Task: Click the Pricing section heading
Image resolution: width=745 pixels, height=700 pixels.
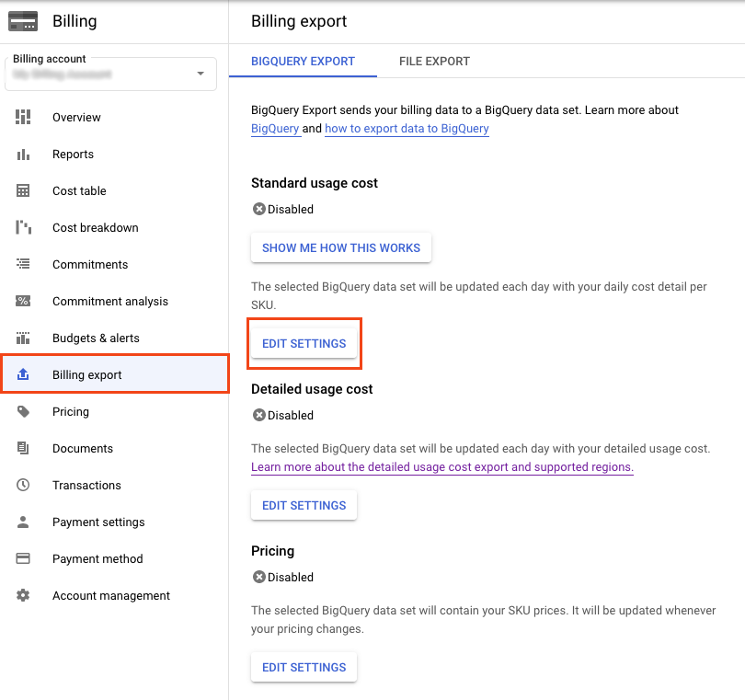Action: click(x=273, y=551)
